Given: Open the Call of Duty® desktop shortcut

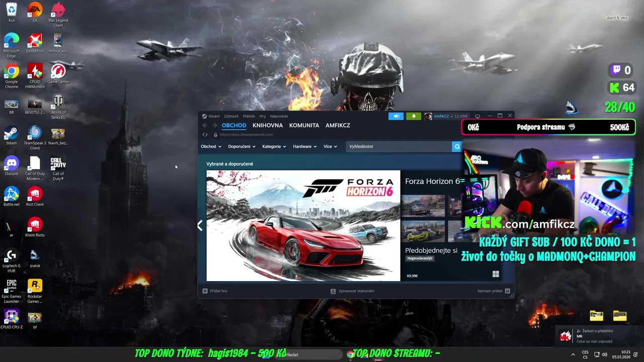Looking at the screenshot, I should (x=58, y=168).
